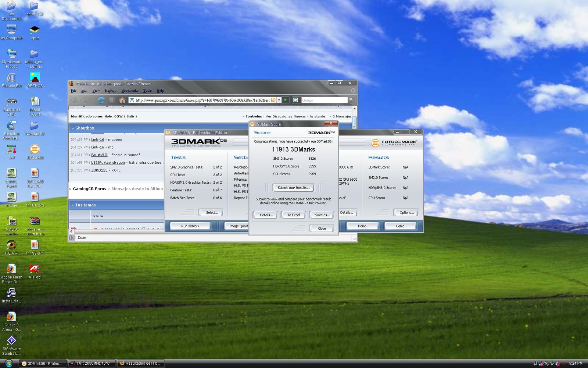Open the e6600 OC.xls file

[x=35, y=107]
